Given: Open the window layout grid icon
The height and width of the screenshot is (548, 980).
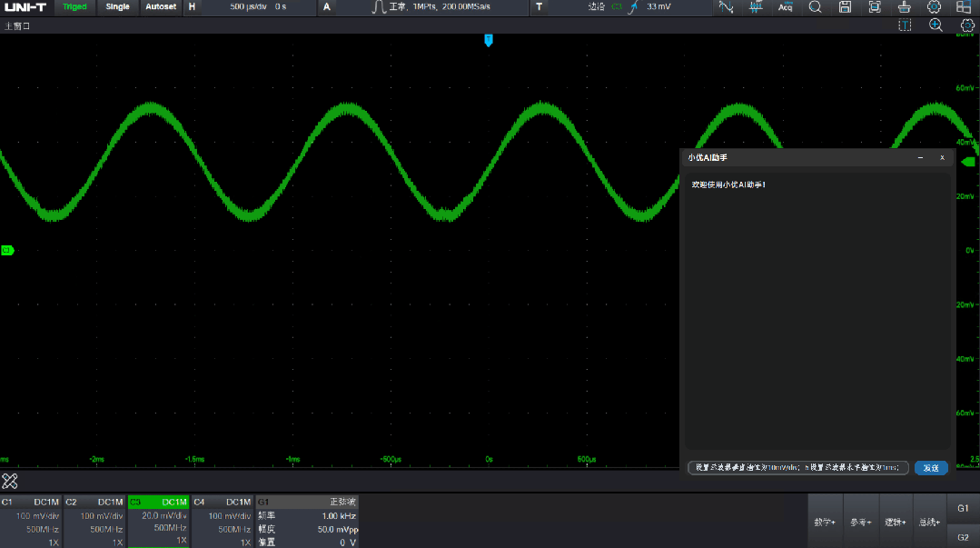Looking at the screenshot, I should coord(964,7).
